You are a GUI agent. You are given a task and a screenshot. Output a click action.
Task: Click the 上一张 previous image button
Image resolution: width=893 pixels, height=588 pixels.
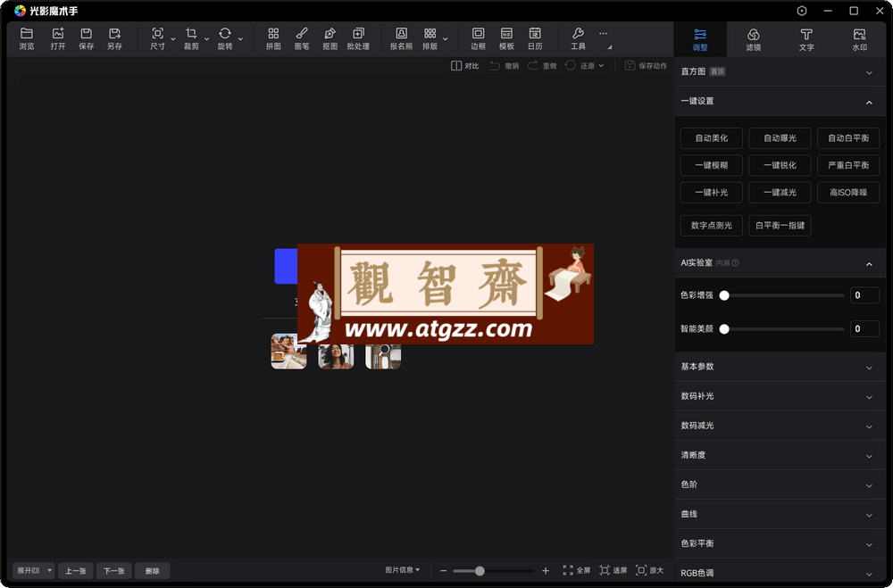(x=76, y=570)
